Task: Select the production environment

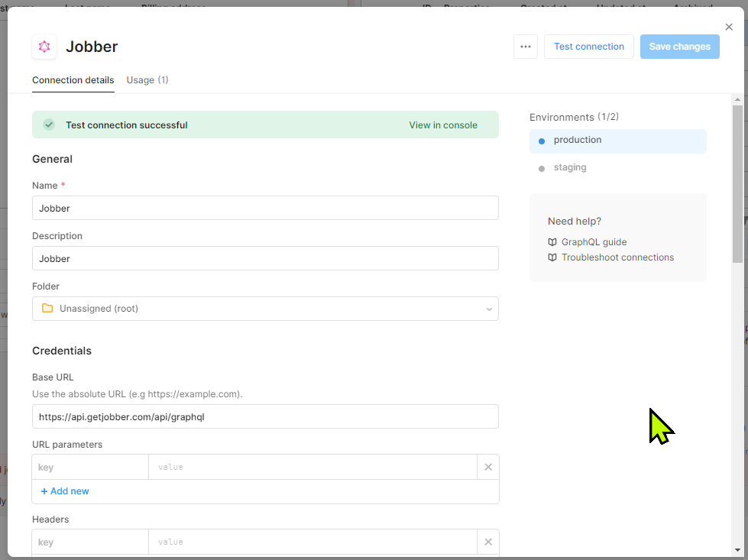Action: pos(618,141)
